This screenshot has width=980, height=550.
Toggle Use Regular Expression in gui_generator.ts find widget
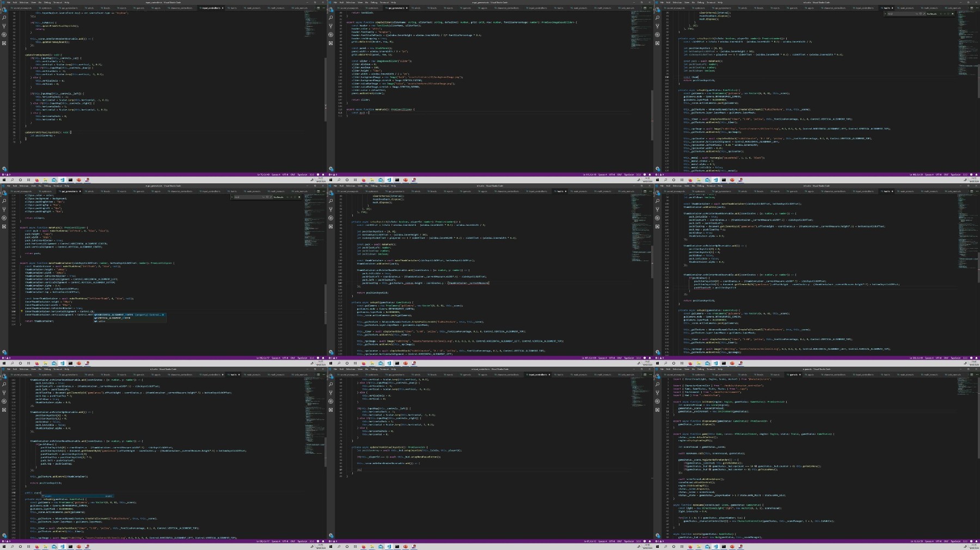point(271,197)
